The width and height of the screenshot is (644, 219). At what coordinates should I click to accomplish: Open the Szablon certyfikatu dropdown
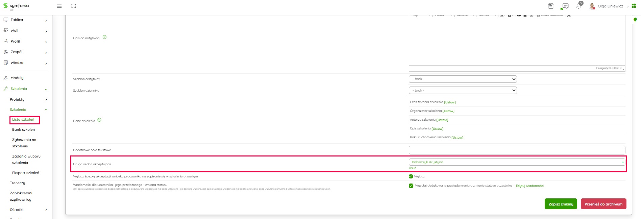pos(463,79)
